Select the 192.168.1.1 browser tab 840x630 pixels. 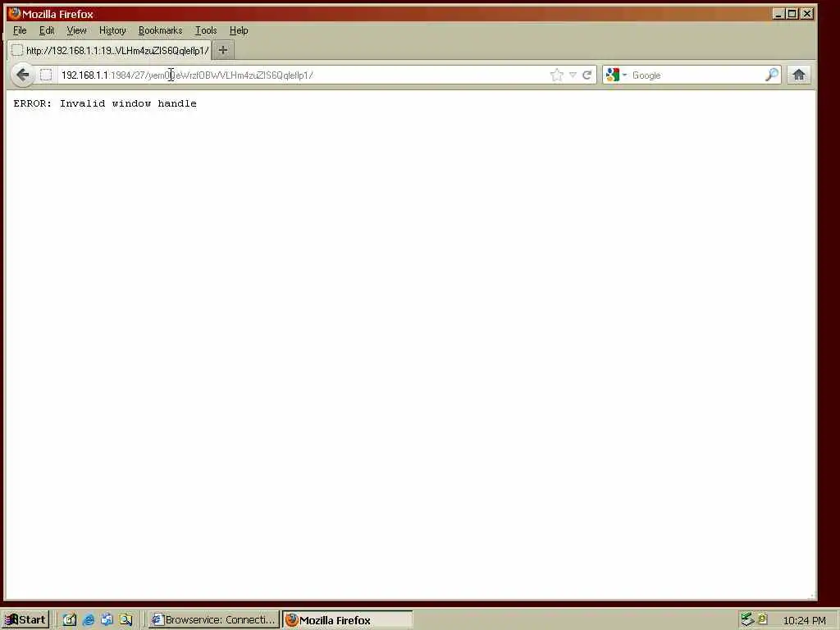[110, 50]
